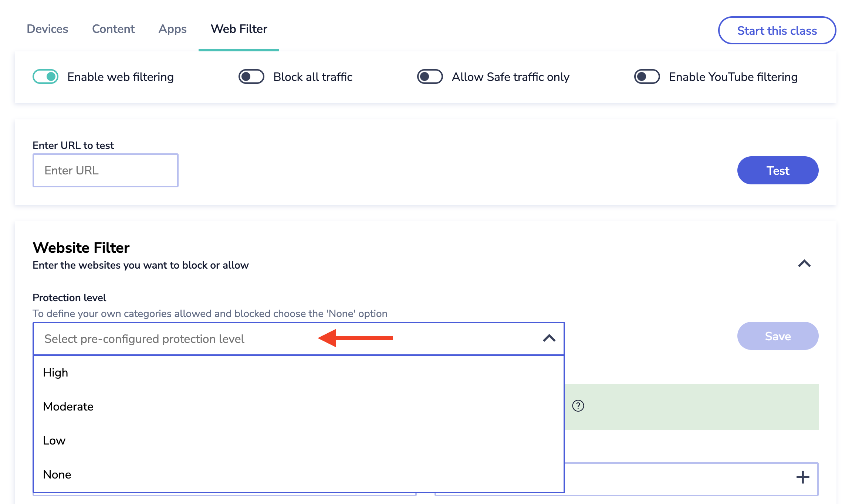
Task: Click the help question mark icon
Action: (x=578, y=406)
